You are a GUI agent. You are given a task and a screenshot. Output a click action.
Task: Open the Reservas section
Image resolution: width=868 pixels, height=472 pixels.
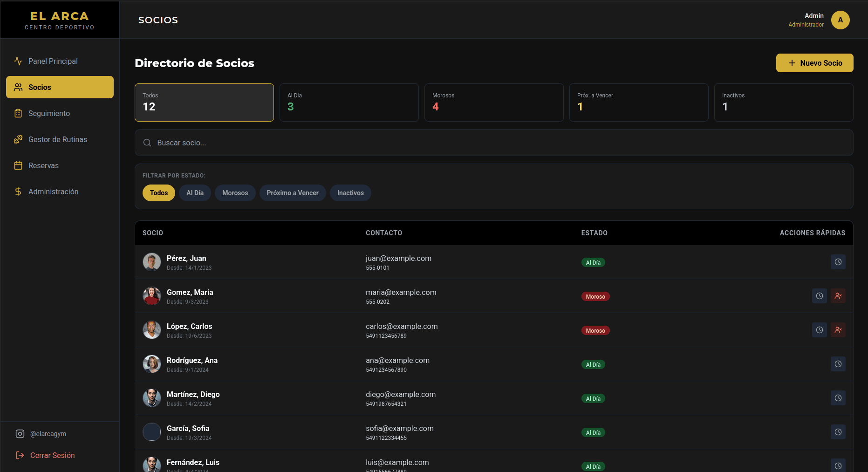click(x=43, y=165)
